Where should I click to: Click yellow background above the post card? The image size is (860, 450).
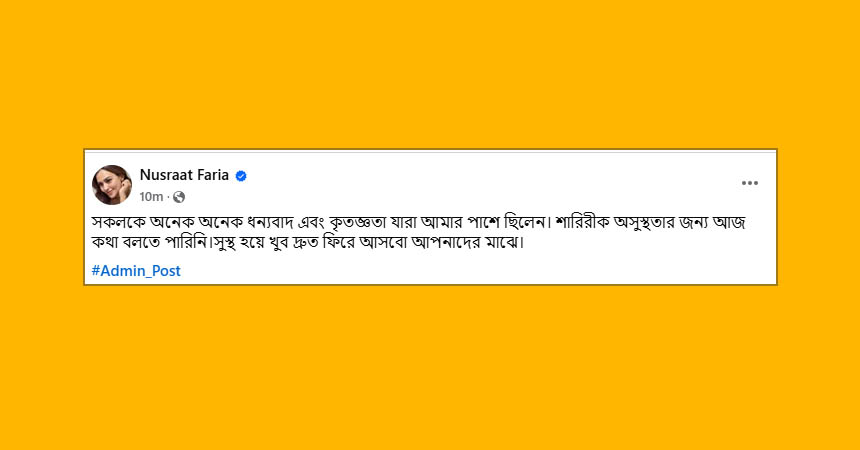430,74
